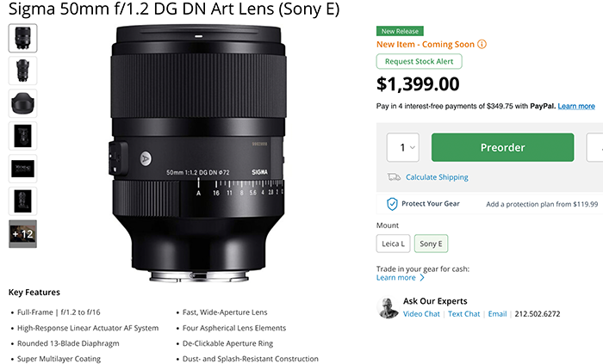Screen dimensions: 603x364
Task: Click the shipping truck icon
Action: [394, 177]
